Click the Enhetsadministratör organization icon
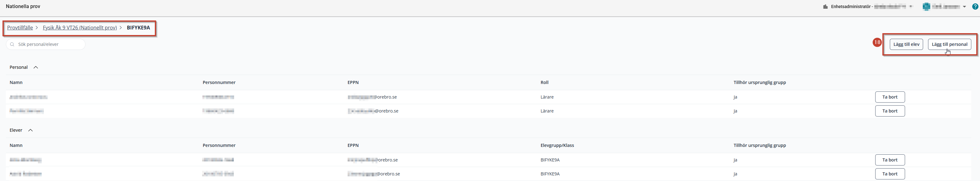The height and width of the screenshot is (181, 980). click(825, 7)
